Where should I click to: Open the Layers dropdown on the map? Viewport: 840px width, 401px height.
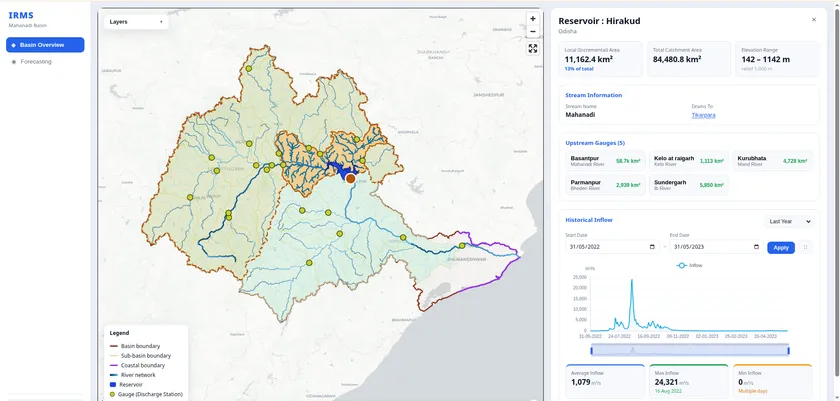click(x=136, y=22)
